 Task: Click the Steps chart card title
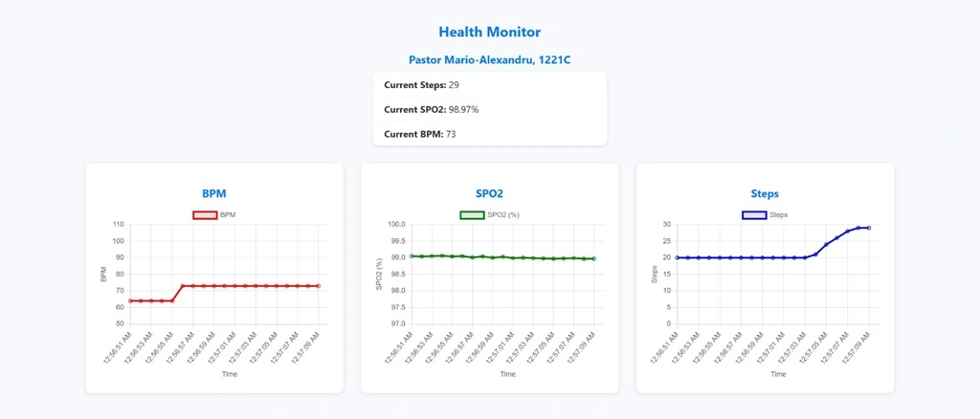765,193
